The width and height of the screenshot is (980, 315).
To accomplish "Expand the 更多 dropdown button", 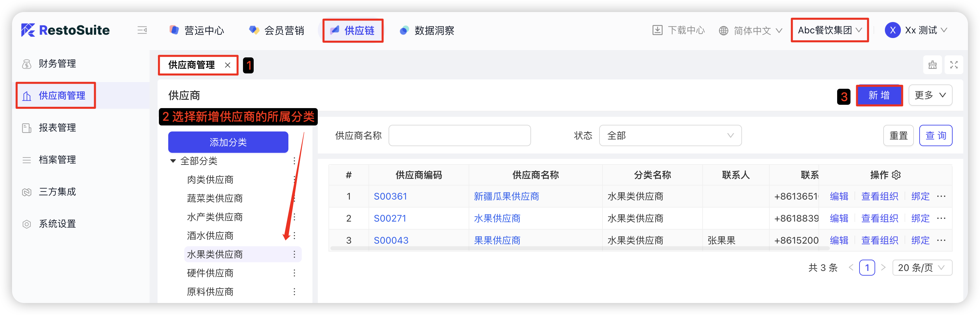I will 930,95.
